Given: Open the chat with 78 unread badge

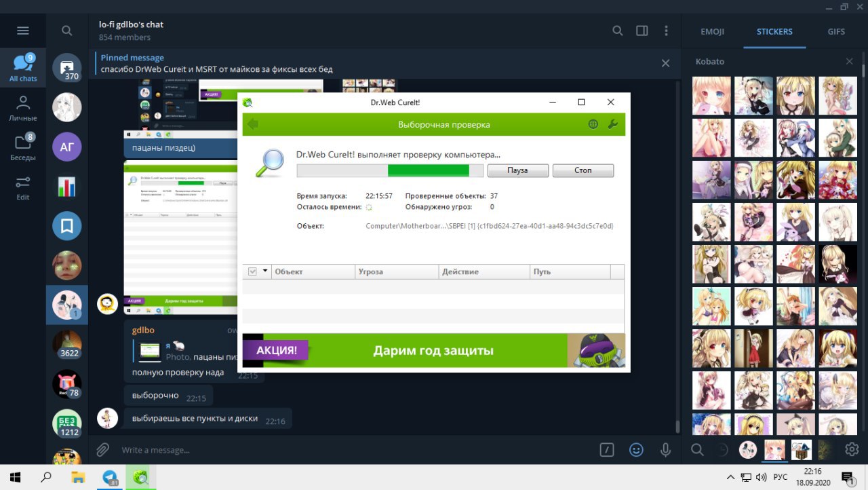Looking at the screenshot, I should click(x=67, y=384).
